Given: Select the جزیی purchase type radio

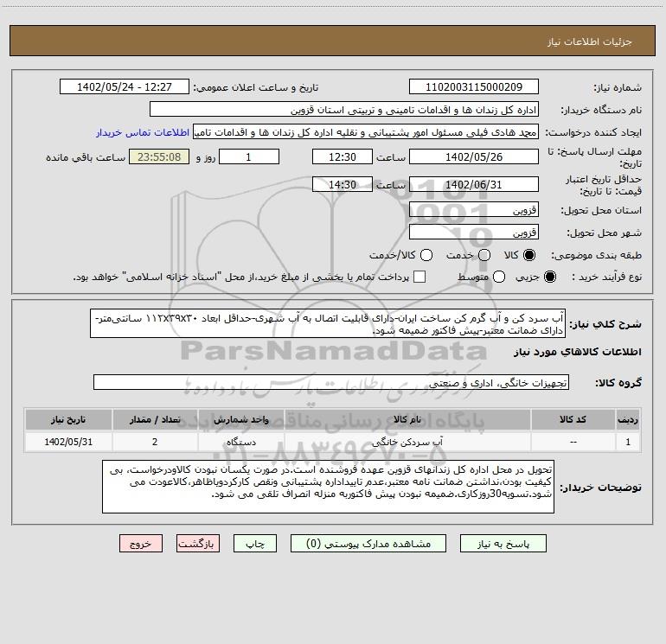Looking at the screenshot, I should [549, 277].
